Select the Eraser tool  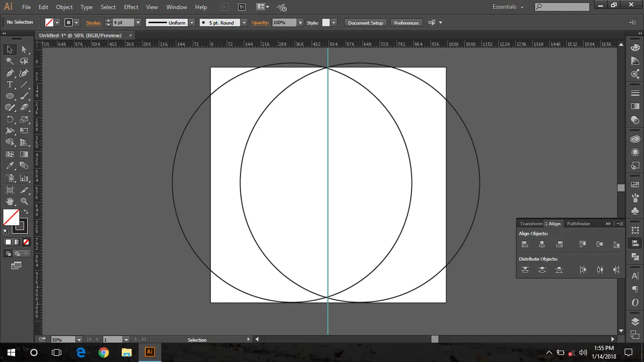[x=24, y=108]
